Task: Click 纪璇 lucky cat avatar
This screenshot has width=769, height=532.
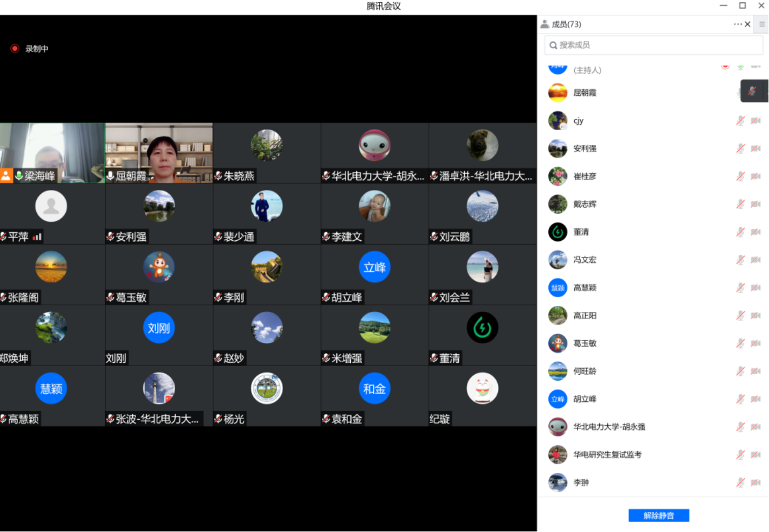Action: tap(482, 388)
